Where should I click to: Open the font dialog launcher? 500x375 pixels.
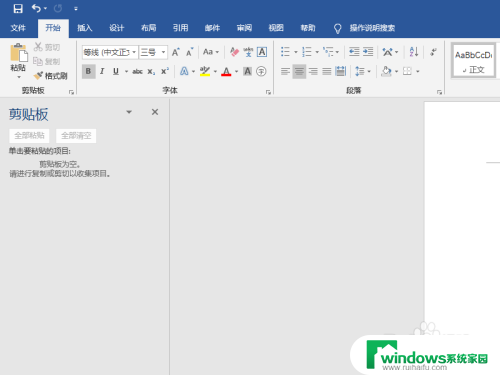268,92
